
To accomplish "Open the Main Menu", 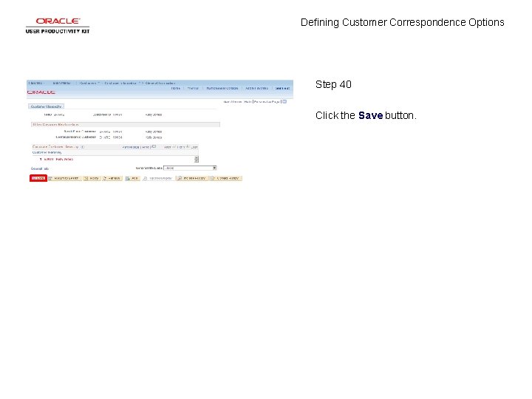I will point(62,83).
